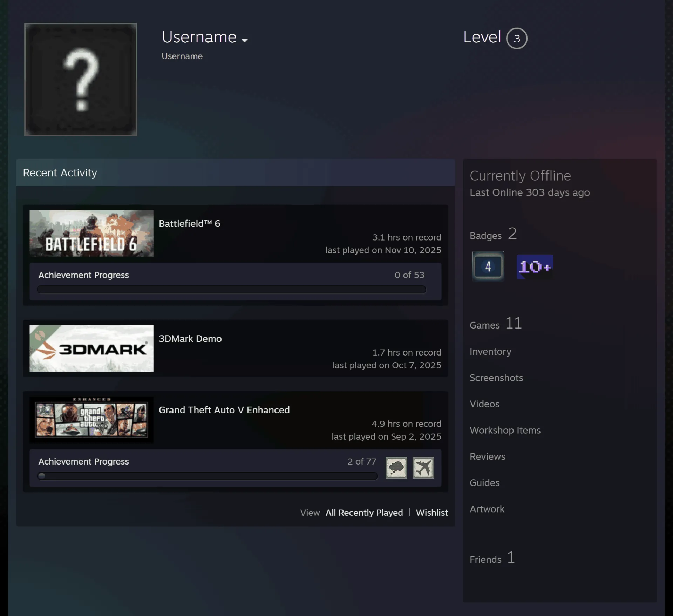Open the Videos page
Screen dimensions: 673x616
[x=484, y=404]
